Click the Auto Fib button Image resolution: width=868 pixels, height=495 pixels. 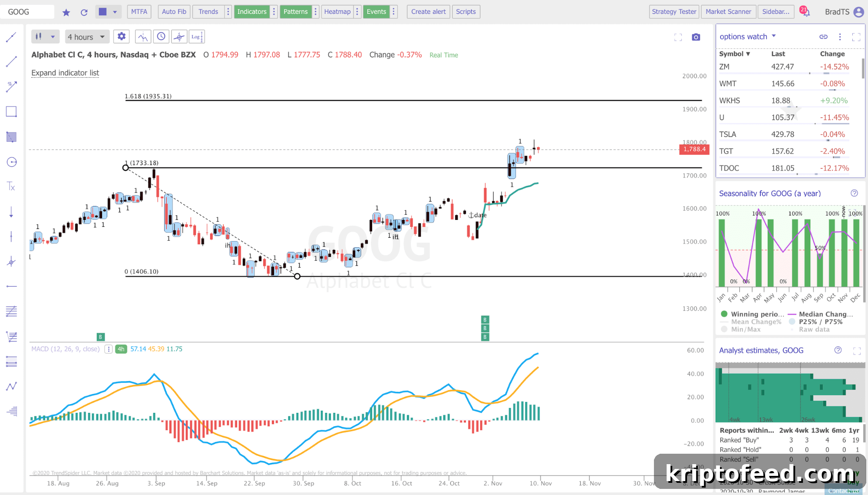174,12
